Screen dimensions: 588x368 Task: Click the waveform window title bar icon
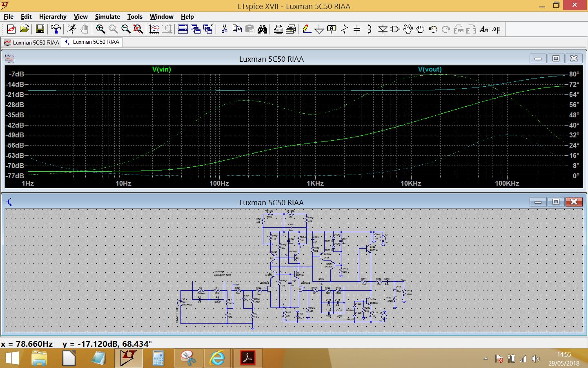[x=9, y=58]
